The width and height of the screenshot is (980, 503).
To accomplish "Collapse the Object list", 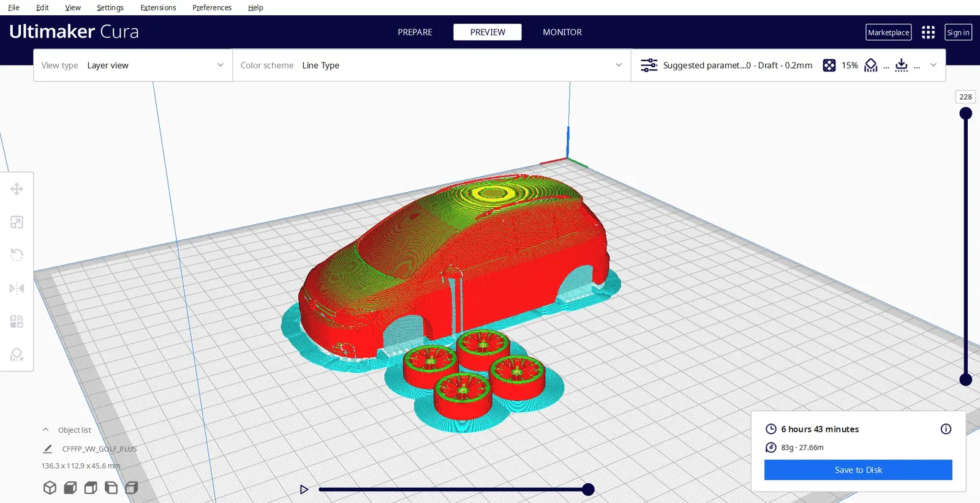I will (45, 430).
